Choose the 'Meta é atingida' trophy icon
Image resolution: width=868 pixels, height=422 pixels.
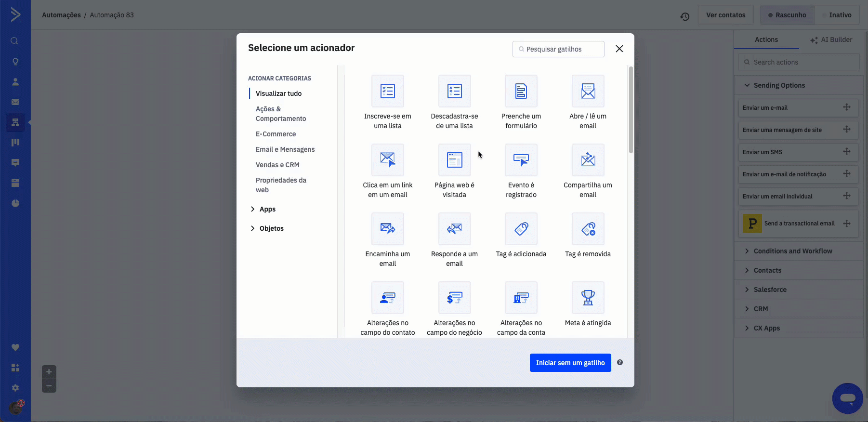588,298
